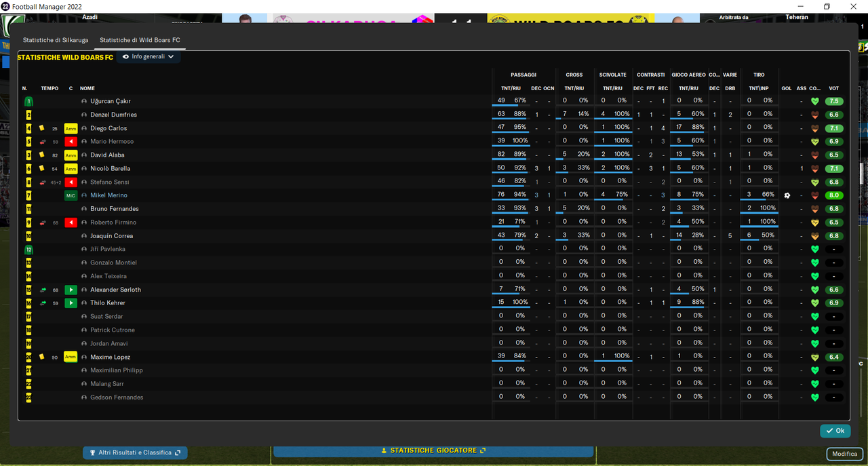Open Alexander Sørloth player name
868x466 pixels.
[116, 290]
